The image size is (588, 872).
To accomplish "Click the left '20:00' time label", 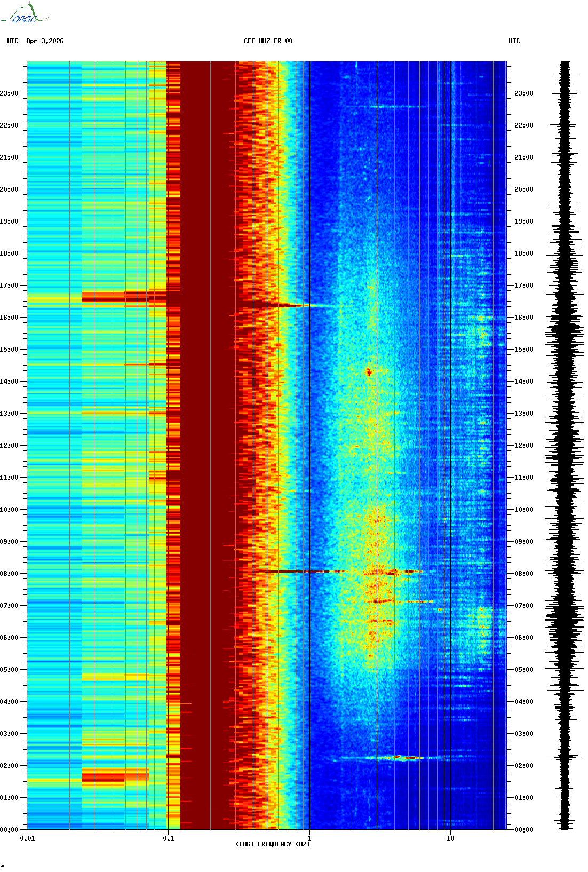I will tap(9, 189).
